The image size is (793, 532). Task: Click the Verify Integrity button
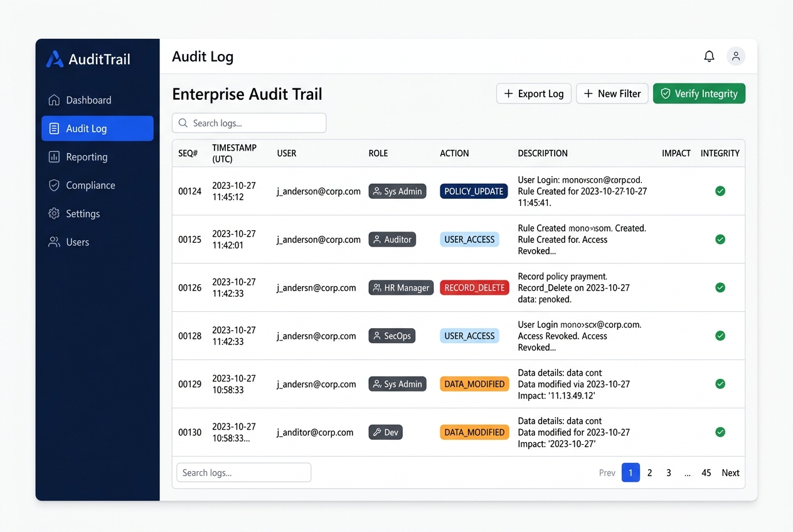click(x=699, y=93)
